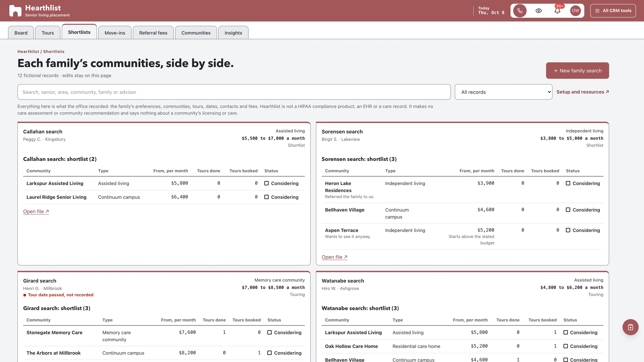Screen dimensions: 644x362
Task: Check Considering for Aspen Terrace
Action: tap(568, 230)
